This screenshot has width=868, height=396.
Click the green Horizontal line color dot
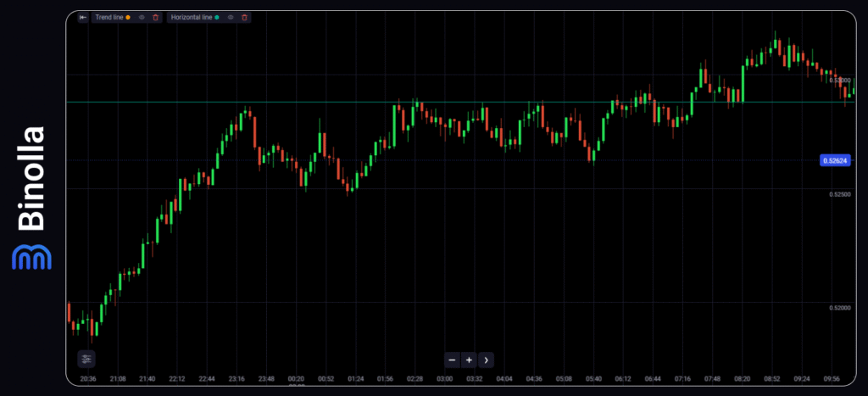[x=217, y=17]
